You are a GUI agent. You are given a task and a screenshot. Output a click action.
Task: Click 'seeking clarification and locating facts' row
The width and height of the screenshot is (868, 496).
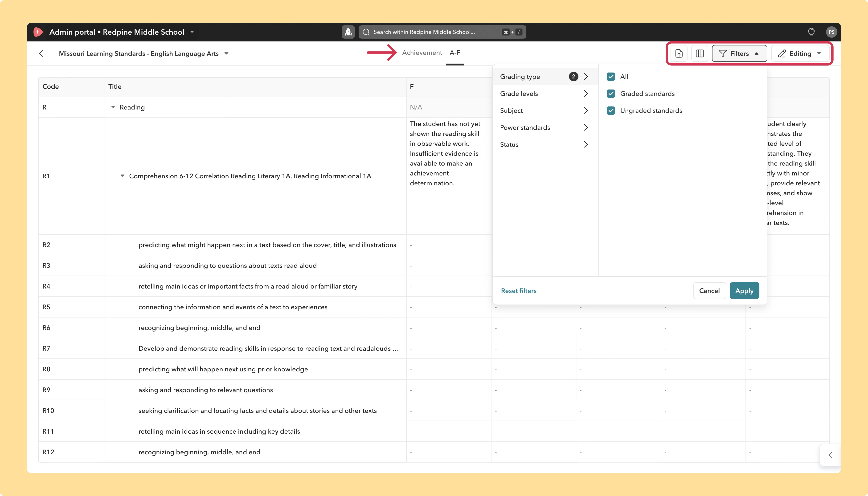258,411
